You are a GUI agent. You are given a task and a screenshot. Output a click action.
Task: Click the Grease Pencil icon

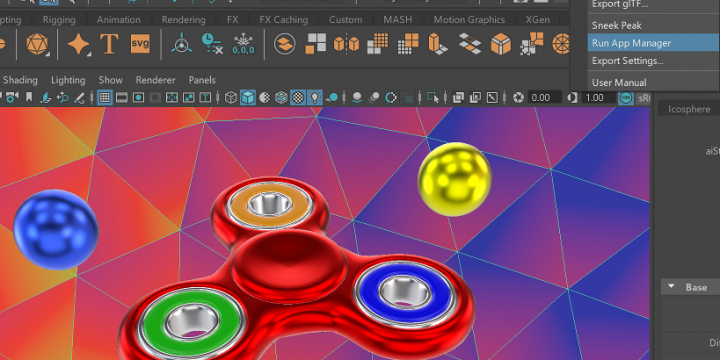pyautogui.click(x=79, y=97)
